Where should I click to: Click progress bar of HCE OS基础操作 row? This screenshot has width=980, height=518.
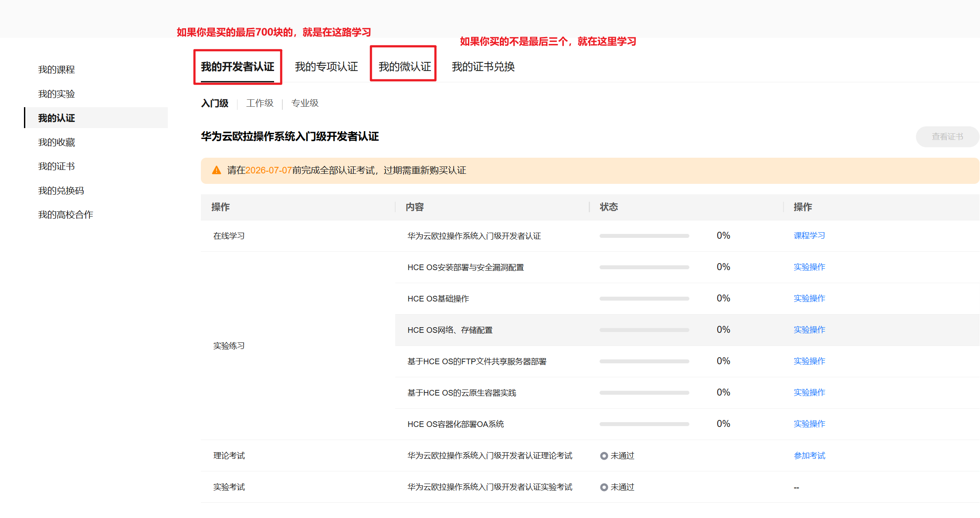pos(644,298)
